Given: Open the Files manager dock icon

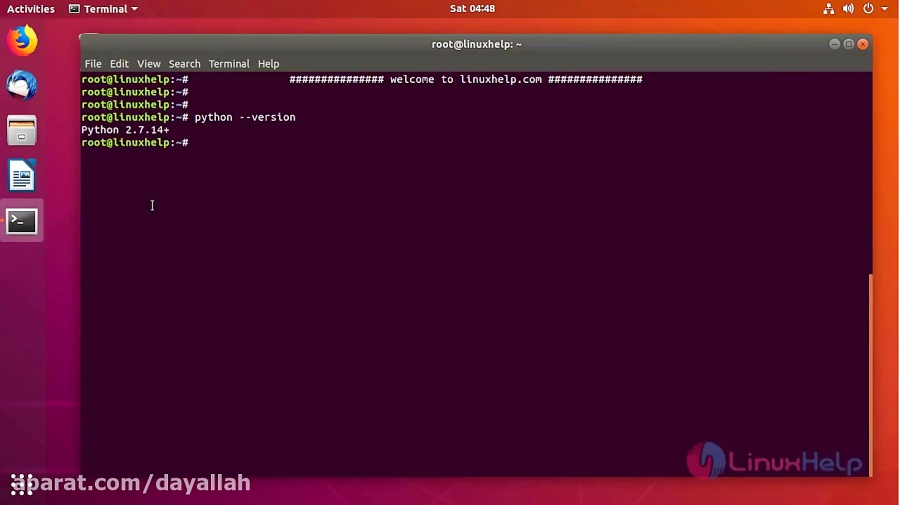Looking at the screenshot, I should tap(22, 130).
